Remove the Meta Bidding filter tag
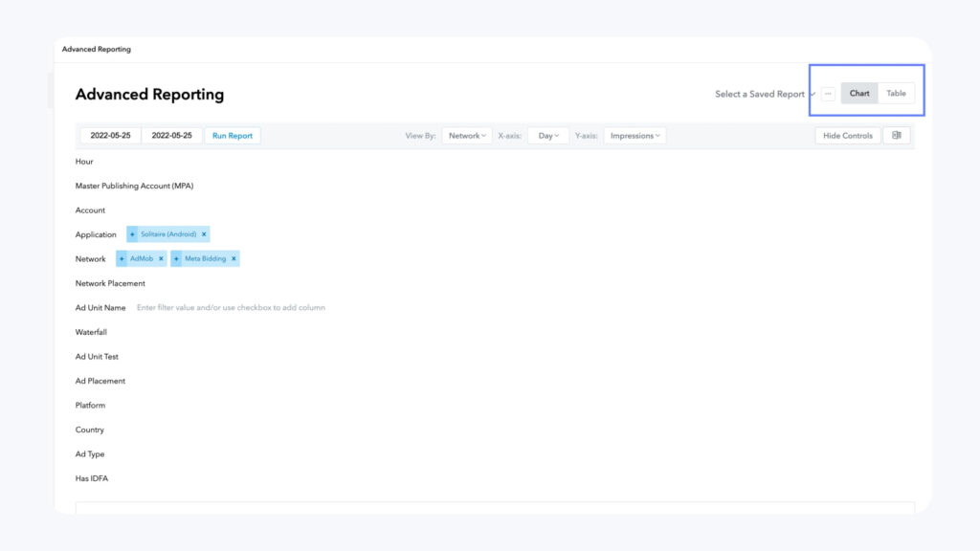Image resolution: width=980 pixels, height=551 pixels. tap(234, 259)
